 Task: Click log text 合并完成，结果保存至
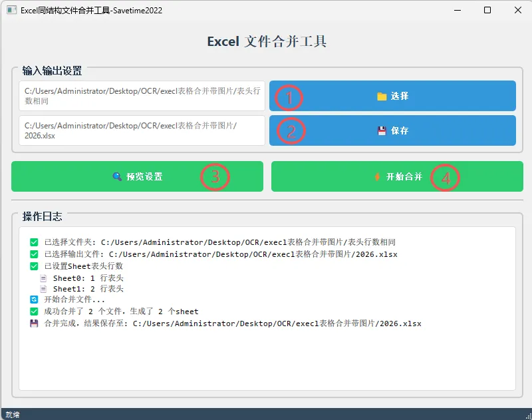[x=86, y=323]
